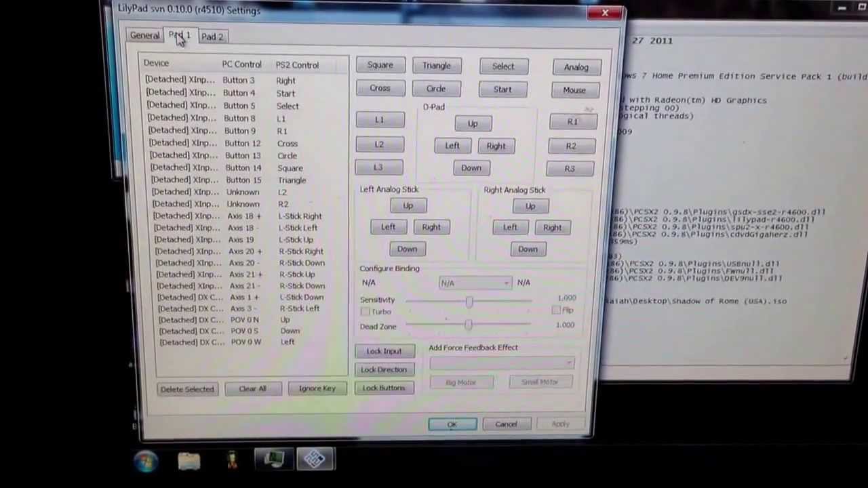Select the highlighted diamond-shaped PCSX2 taskbar icon
This screenshot has width=868, height=488.
pyautogui.click(x=314, y=460)
